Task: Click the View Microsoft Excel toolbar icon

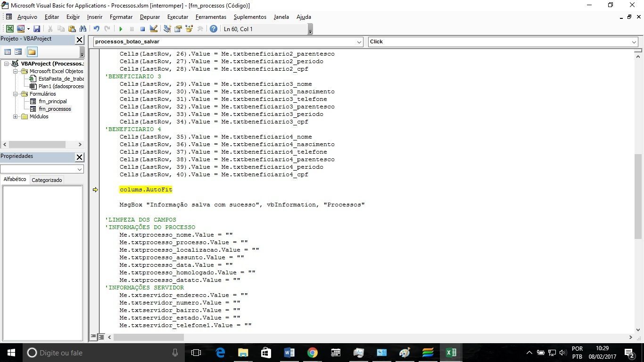Action: tap(10, 29)
